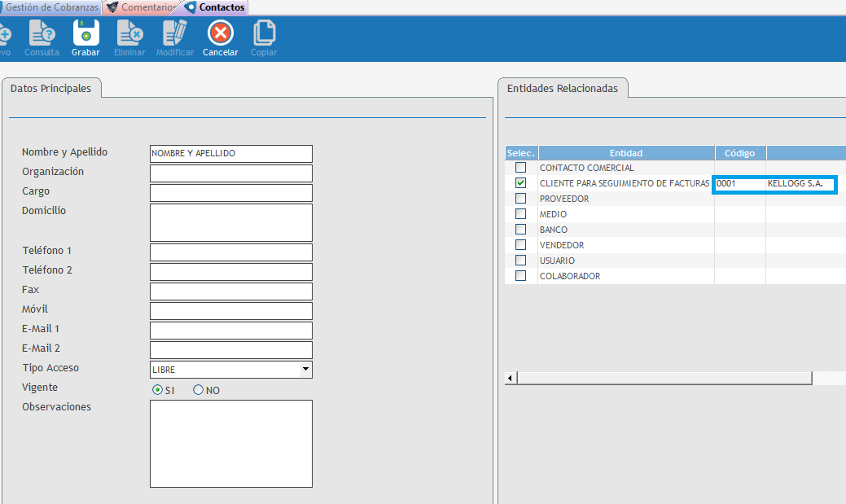Image resolution: width=846 pixels, height=504 pixels.
Task: Click the horizontal scrollbar left arrow
Action: click(x=511, y=379)
